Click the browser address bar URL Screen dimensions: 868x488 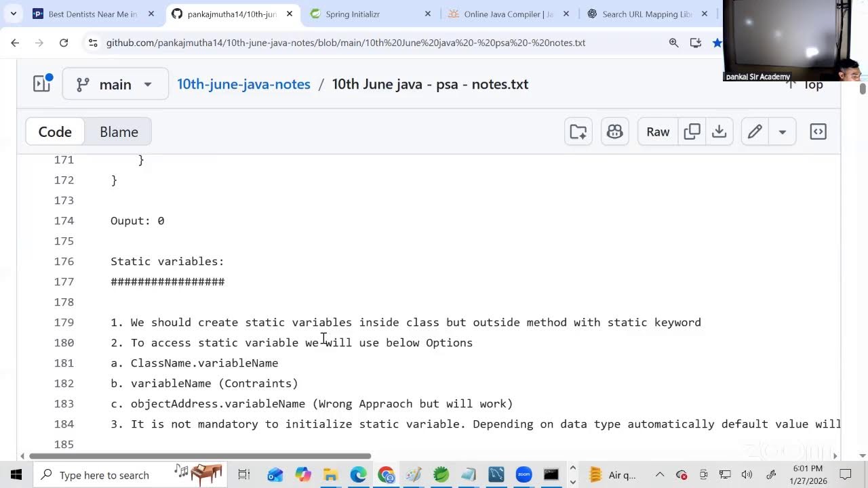(x=346, y=43)
